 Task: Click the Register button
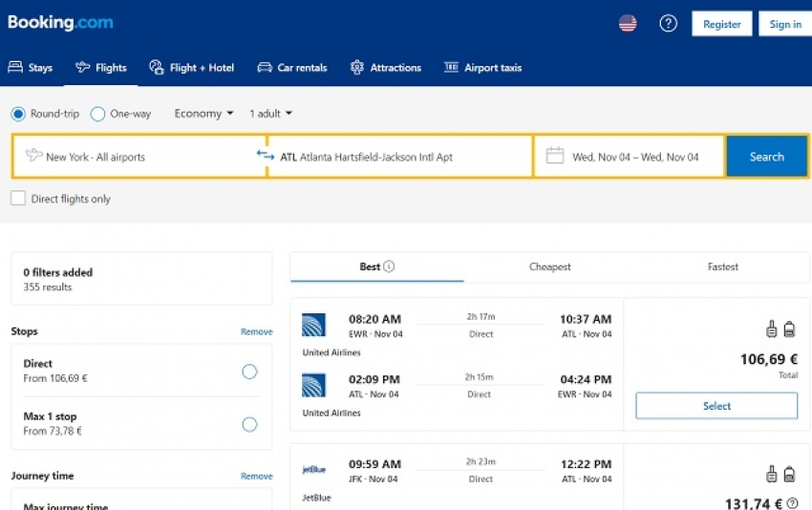tap(722, 24)
